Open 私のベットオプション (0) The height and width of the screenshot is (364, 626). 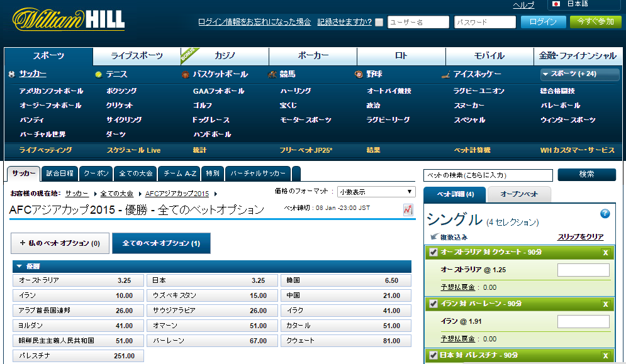point(60,243)
